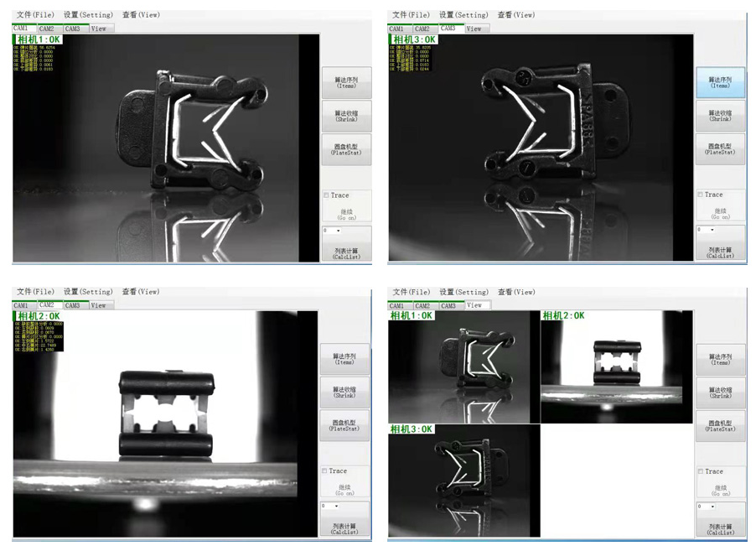756x551 pixels.
Task: Open 查看(View) menu in camera 2 window
Action: pyautogui.click(x=140, y=292)
